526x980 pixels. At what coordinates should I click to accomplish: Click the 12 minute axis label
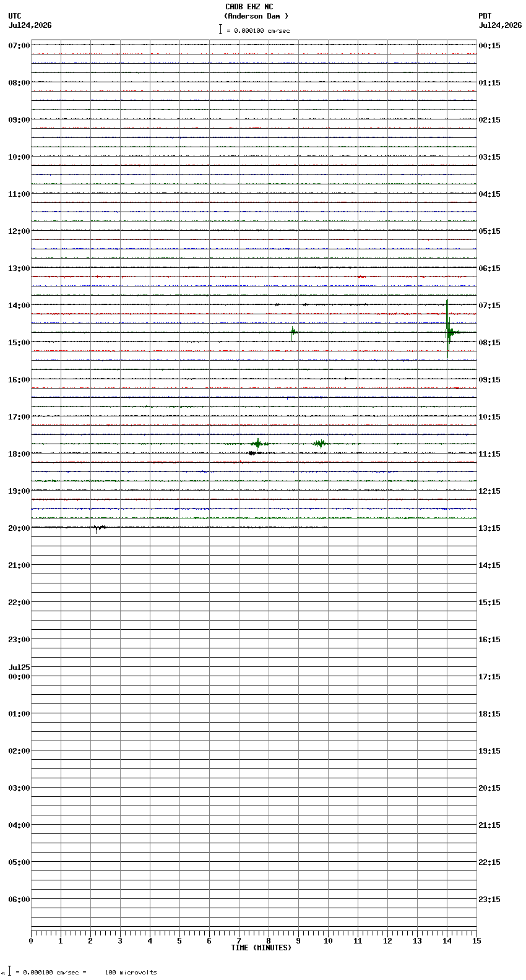(x=387, y=942)
